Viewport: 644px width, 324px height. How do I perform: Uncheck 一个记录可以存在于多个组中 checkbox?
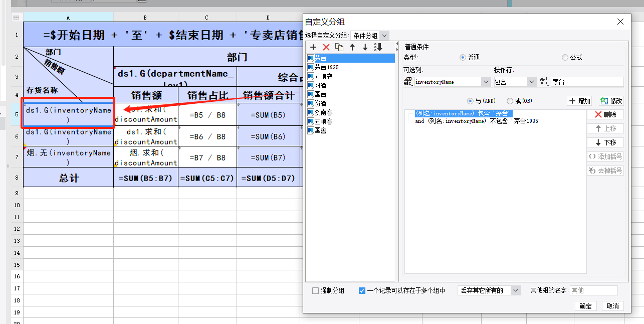362,290
